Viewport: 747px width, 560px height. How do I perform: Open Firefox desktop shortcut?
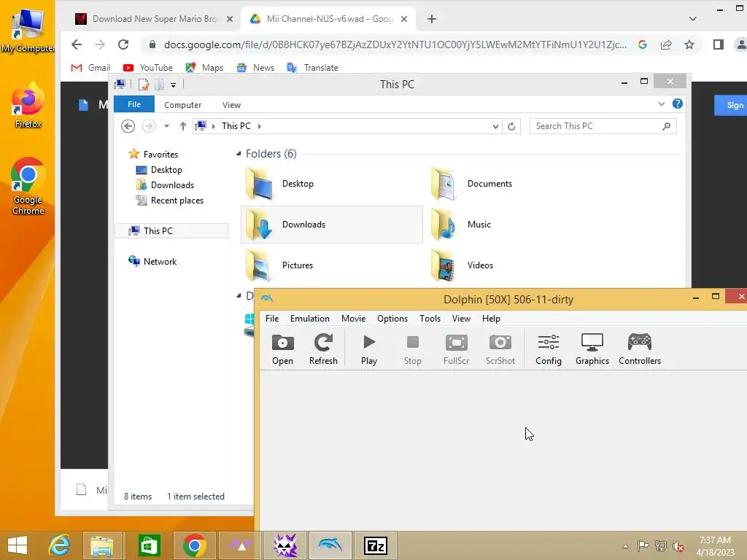(x=28, y=106)
